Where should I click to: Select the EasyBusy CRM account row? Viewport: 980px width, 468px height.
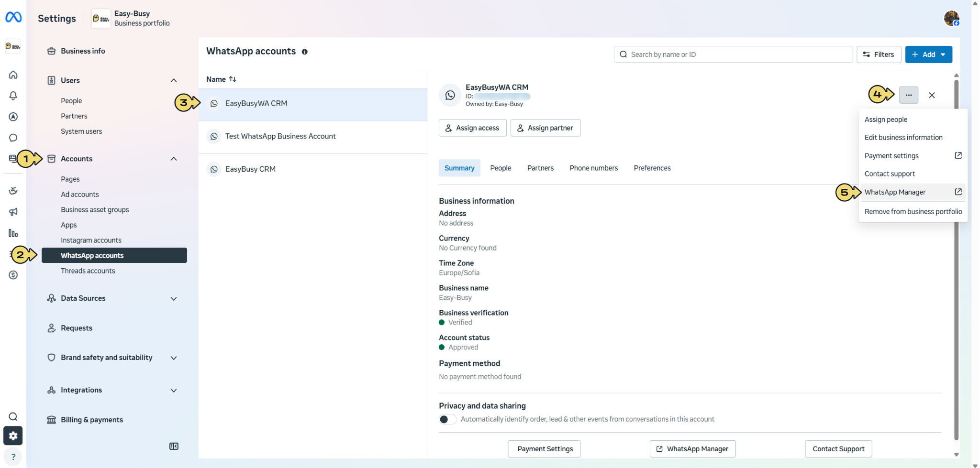(x=312, y=169)
